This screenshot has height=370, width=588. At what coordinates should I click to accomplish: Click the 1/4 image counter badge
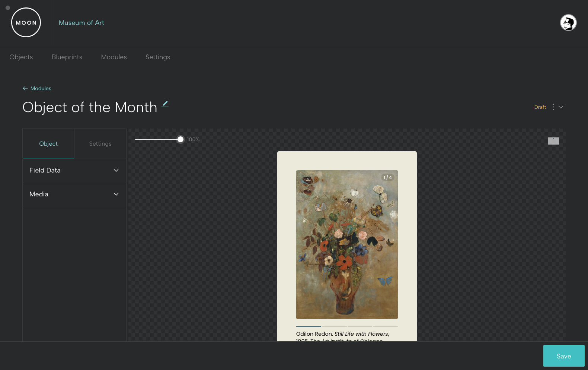tap(387, 177)
